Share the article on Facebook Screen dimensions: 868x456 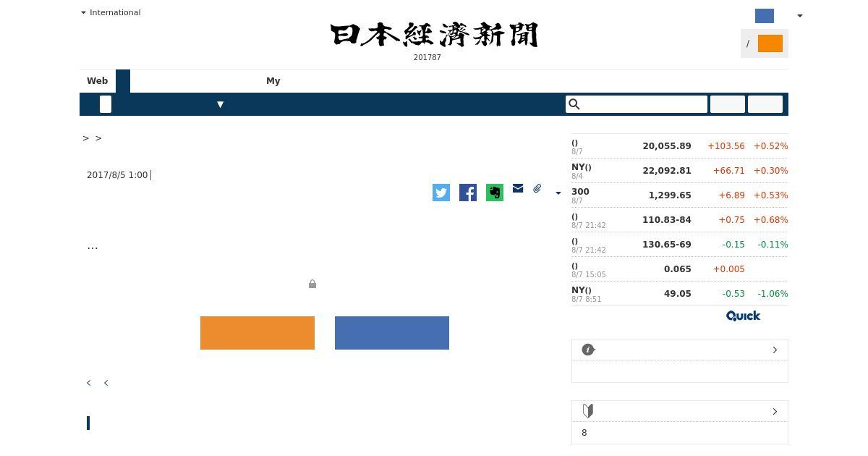pos(468,193)
